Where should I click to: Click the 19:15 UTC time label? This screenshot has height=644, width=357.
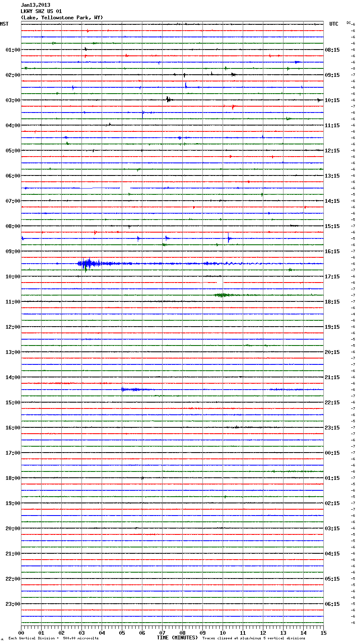[332, 327]
